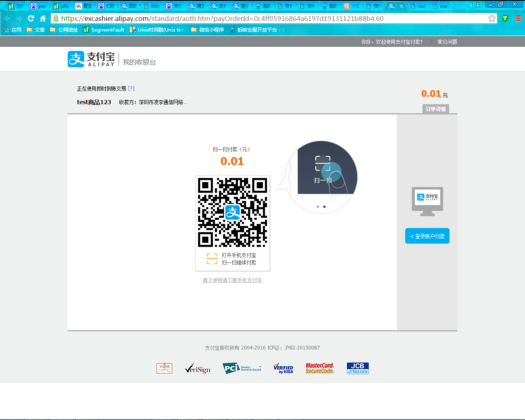This screenshot has height=420, width=525.
Task: Click the PCI Security Standards badge
Action: click(242, 368)
